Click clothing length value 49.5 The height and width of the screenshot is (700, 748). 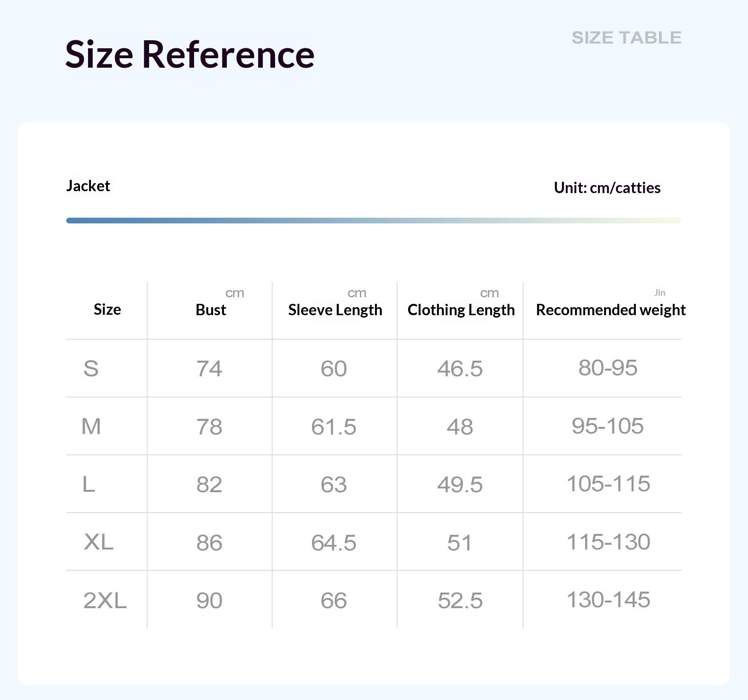pos(460,485)
